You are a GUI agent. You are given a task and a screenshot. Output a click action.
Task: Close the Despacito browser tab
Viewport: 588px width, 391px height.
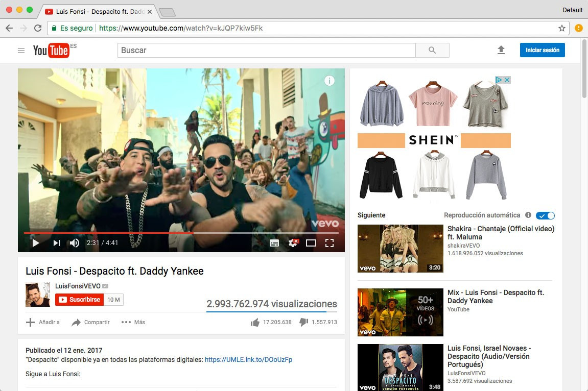150,12
